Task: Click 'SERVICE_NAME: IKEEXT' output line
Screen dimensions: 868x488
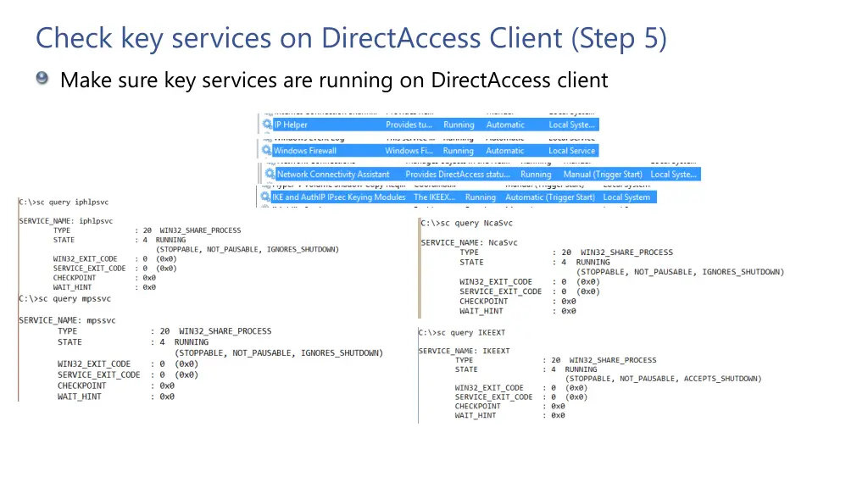Action: pyautogui.click(x=464, y=351)
